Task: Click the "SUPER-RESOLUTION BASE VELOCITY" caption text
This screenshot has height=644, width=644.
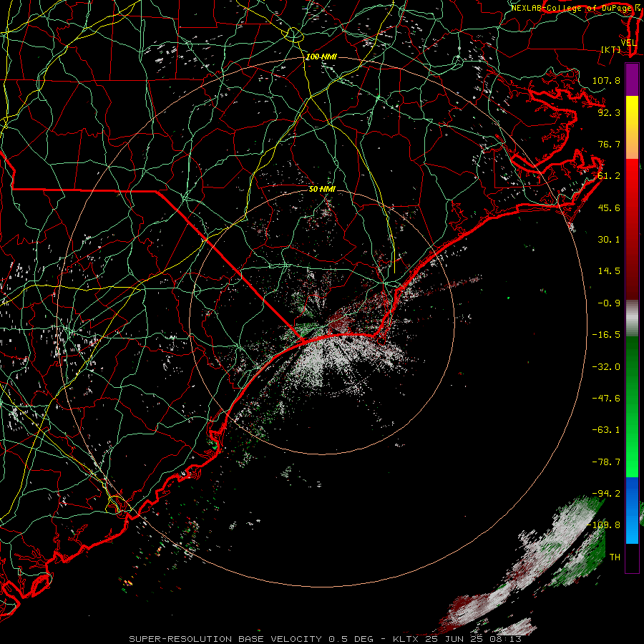Action: 225,639
